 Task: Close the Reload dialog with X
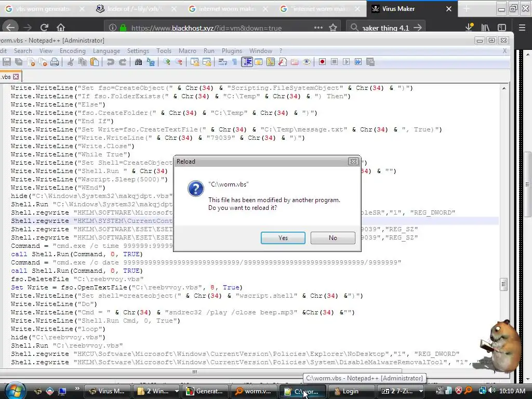tap(353, 162)
